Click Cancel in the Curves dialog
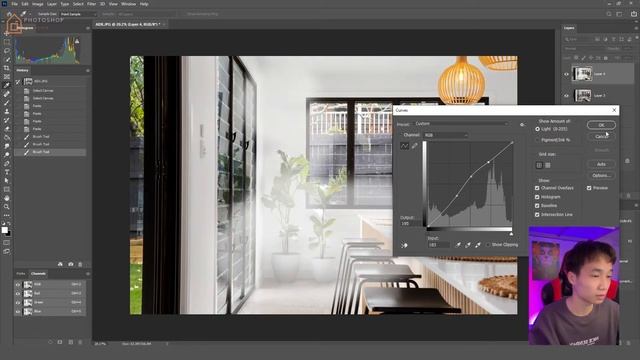 (601, 136)
